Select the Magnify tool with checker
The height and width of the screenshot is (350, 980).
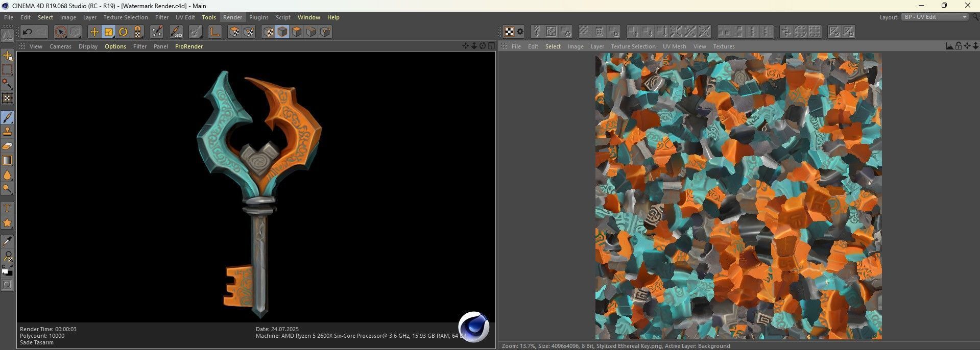tap(7, 256)
